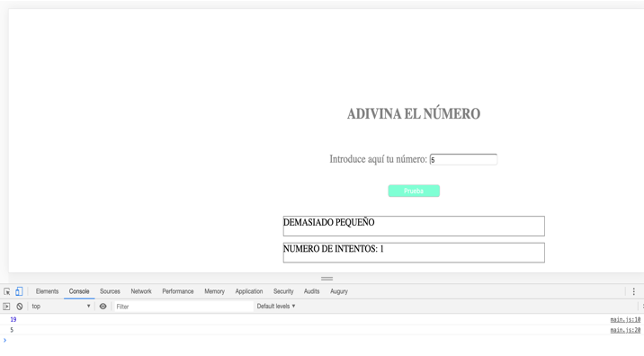Open DevTools three-dot customize menu
This screenshot has width=644, height=356.
pyautogui.click(x=634, y=291)
